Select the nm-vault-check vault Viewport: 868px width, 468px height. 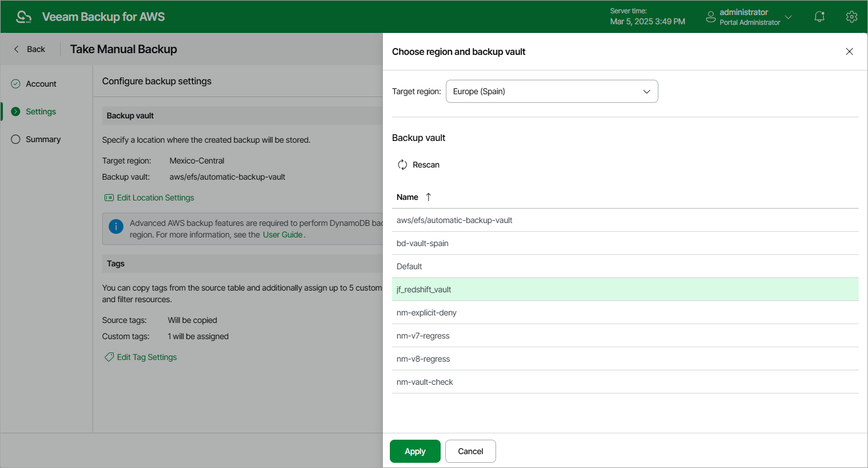[x=625, y=382]
